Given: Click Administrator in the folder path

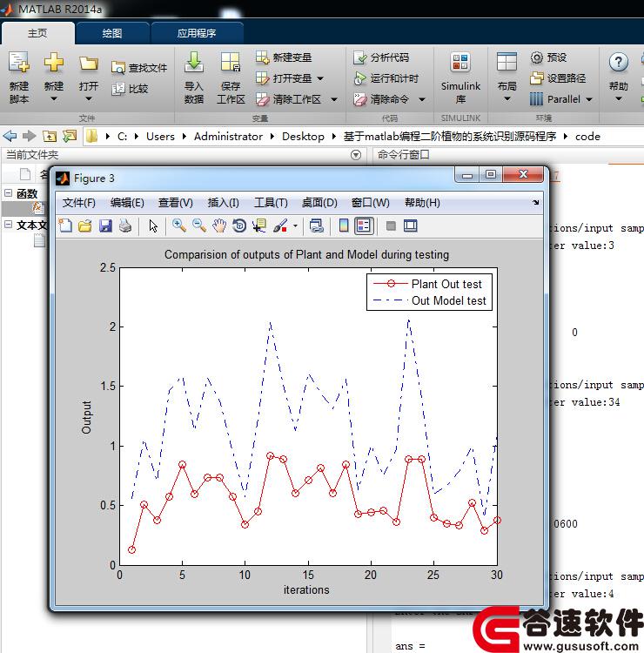Looking at the screenshot, I should point(228,136).
